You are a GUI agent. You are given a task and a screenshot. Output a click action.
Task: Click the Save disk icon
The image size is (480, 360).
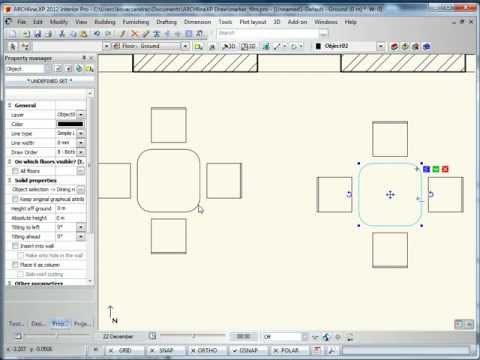coord(38,34)
